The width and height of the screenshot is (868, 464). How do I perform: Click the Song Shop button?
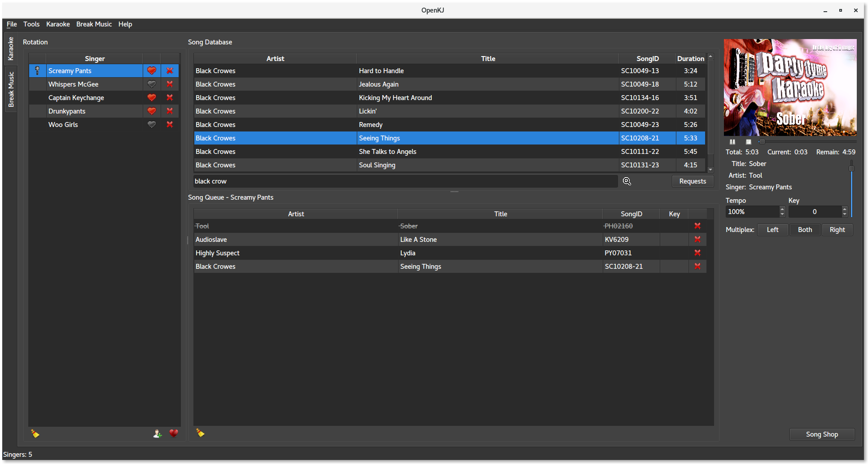[x=822, y=434]
